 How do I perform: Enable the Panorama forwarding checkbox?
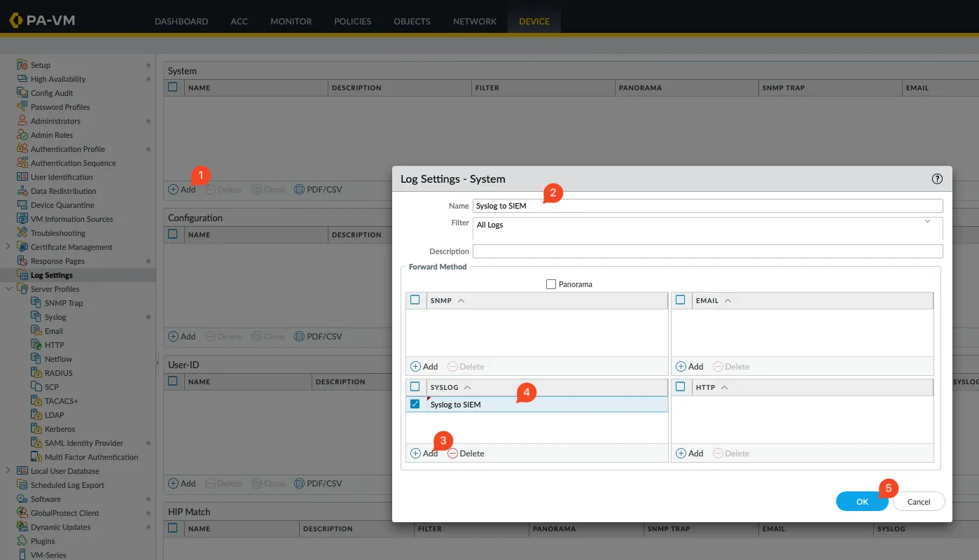tap(550, 284)
